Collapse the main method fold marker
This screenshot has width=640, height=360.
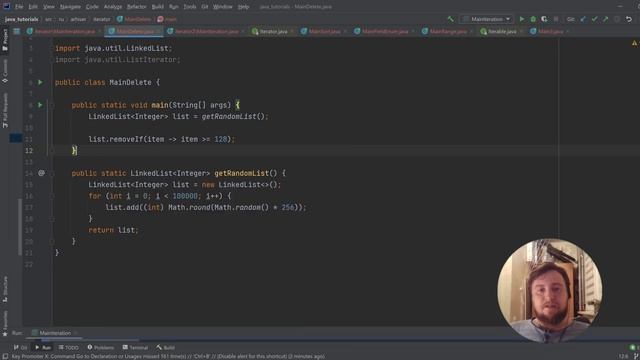52,105
